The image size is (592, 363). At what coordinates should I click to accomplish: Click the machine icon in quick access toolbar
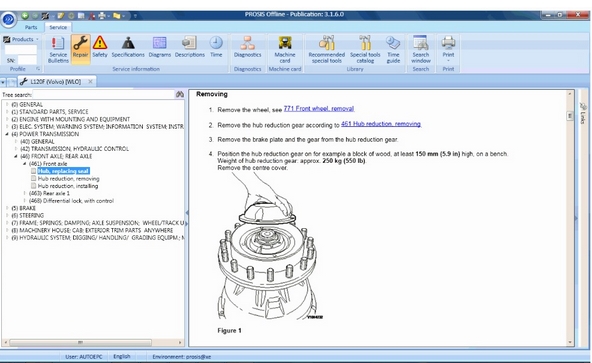45,16
